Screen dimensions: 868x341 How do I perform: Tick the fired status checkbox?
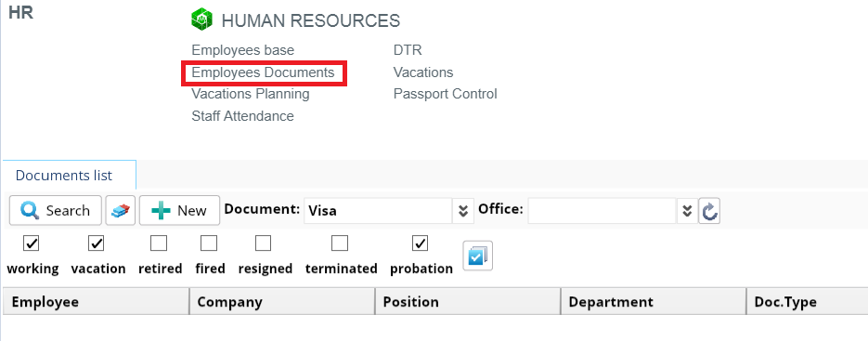(x=209, y=243)
